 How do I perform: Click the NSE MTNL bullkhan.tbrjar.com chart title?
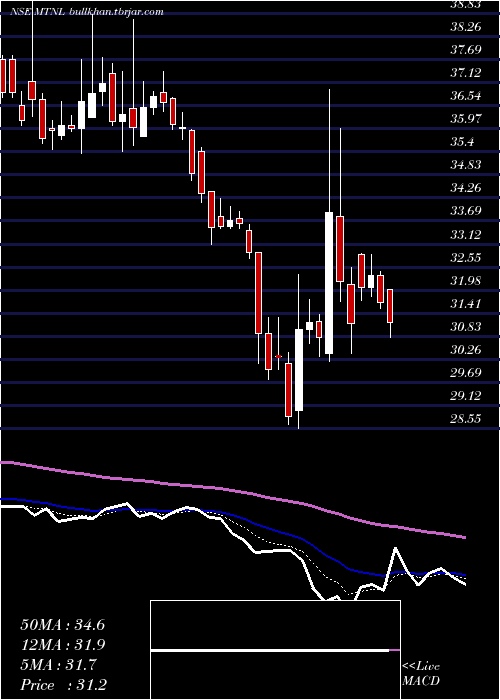(87, 12)
